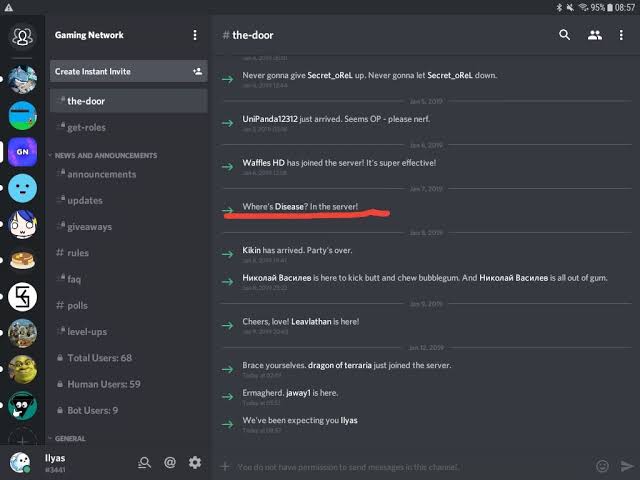640x480 pixels.
Task: Open Gaming Network server options menu
Action: 195,35
